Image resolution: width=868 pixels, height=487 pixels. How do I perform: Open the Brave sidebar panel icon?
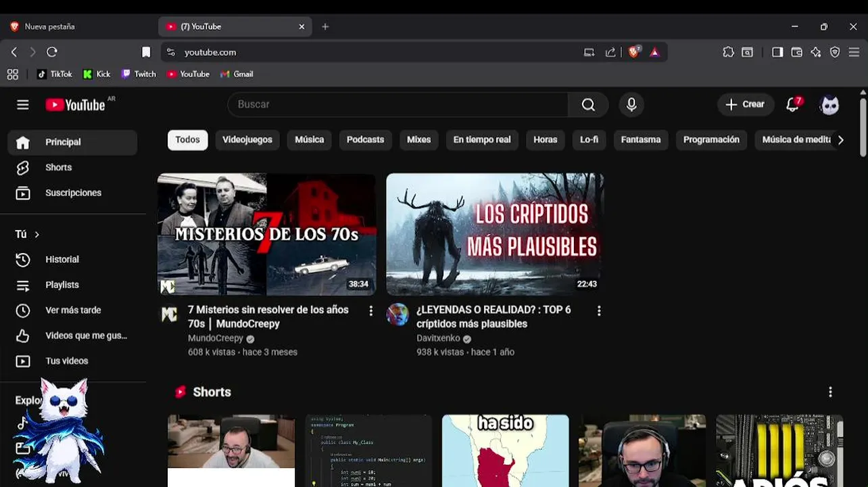[x=777, y=52]
